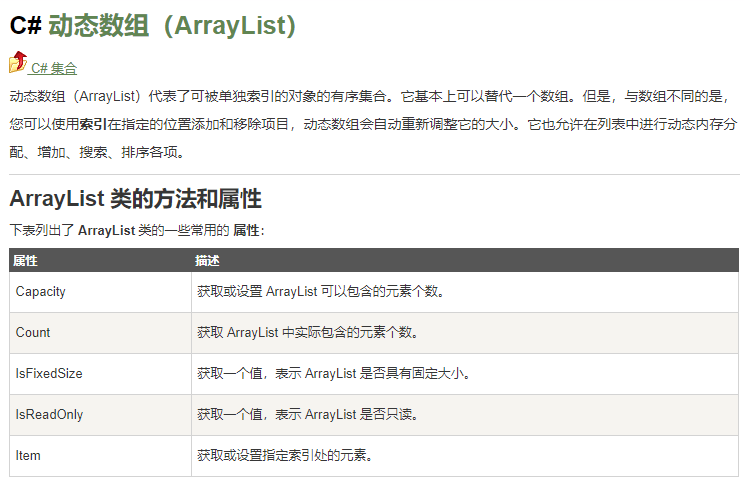The height and width of the screenshot is (484, 744).
Task: Select the IsFixedSize property cell
Action: [49, 373]
